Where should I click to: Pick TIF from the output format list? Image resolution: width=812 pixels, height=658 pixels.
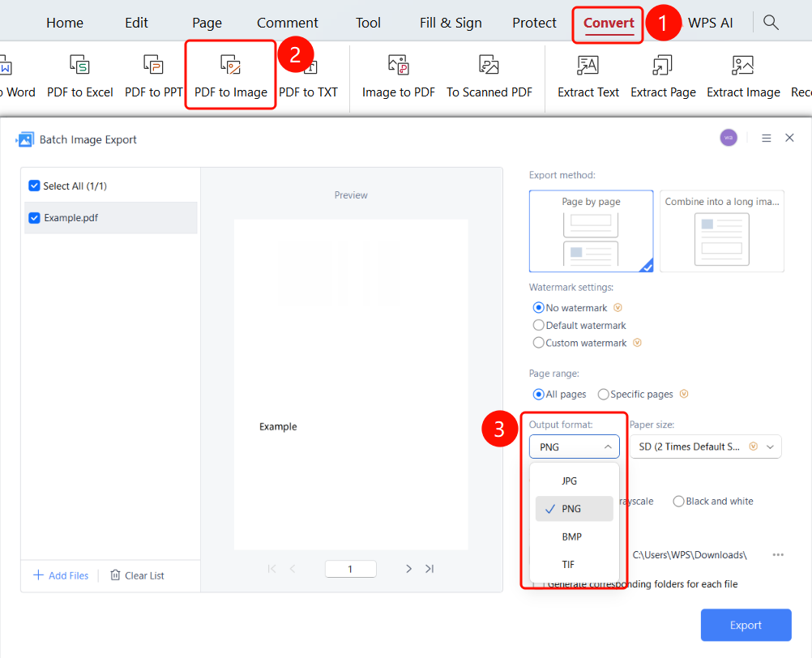575,564
